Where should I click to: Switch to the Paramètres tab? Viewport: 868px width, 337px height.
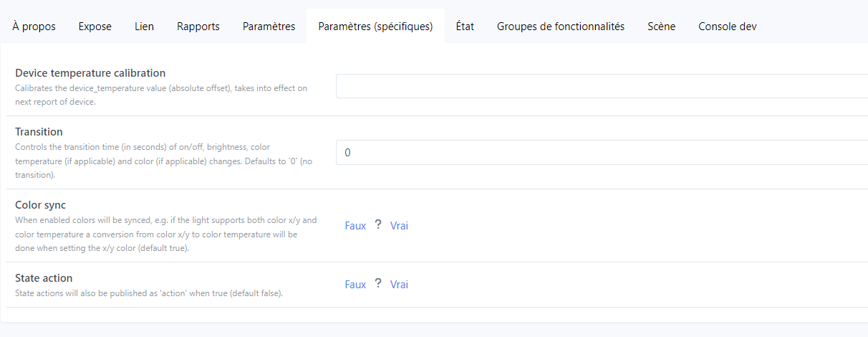269,27
